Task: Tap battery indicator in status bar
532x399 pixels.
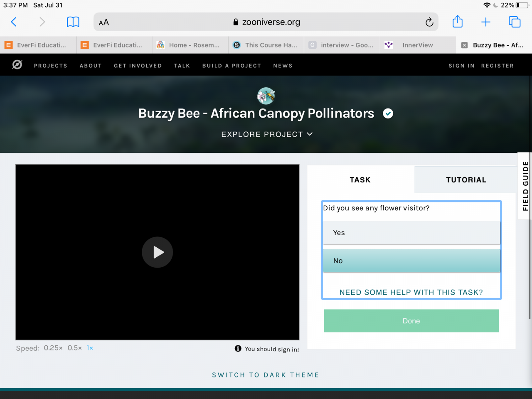Action: (522, 5)
